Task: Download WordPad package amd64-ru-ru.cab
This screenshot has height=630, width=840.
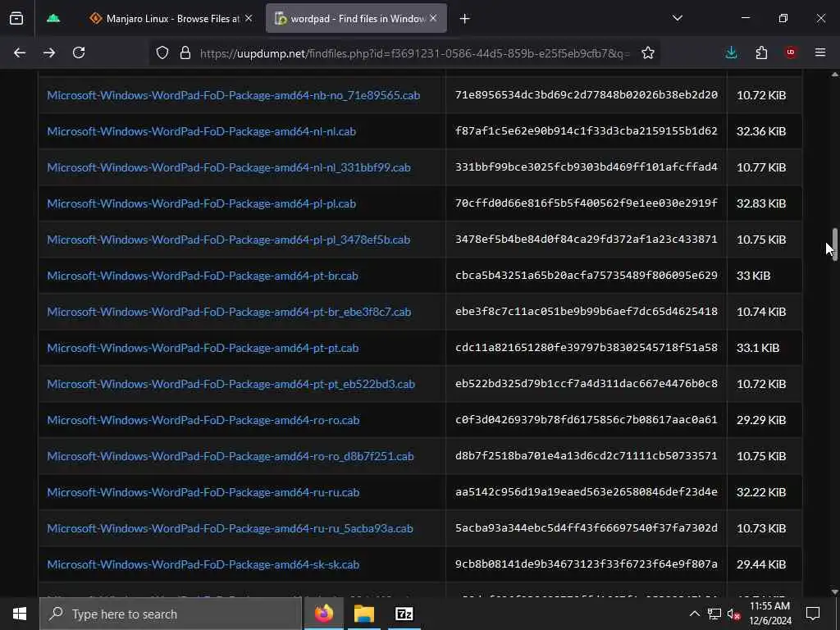Action: [x=203, y=492]
